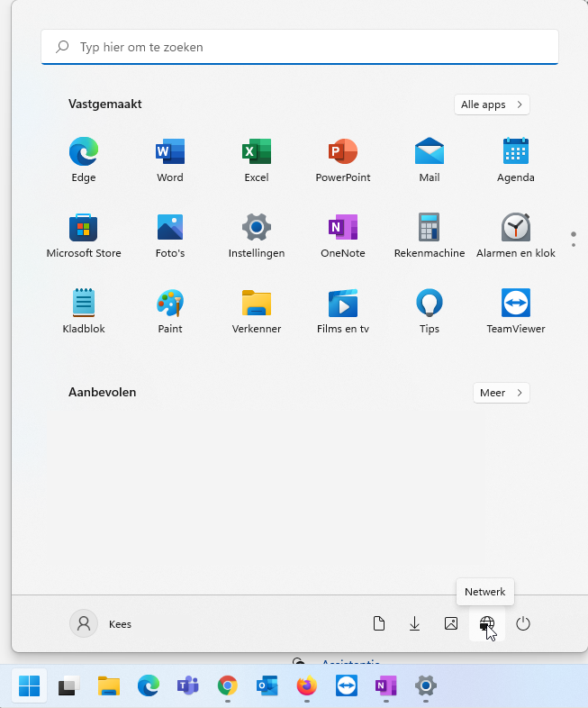Image resolution: width=588 pixels, height=708 pixels.
Task: Open Microsoft Teams on the taskbar
Action: tap(187, 685)
